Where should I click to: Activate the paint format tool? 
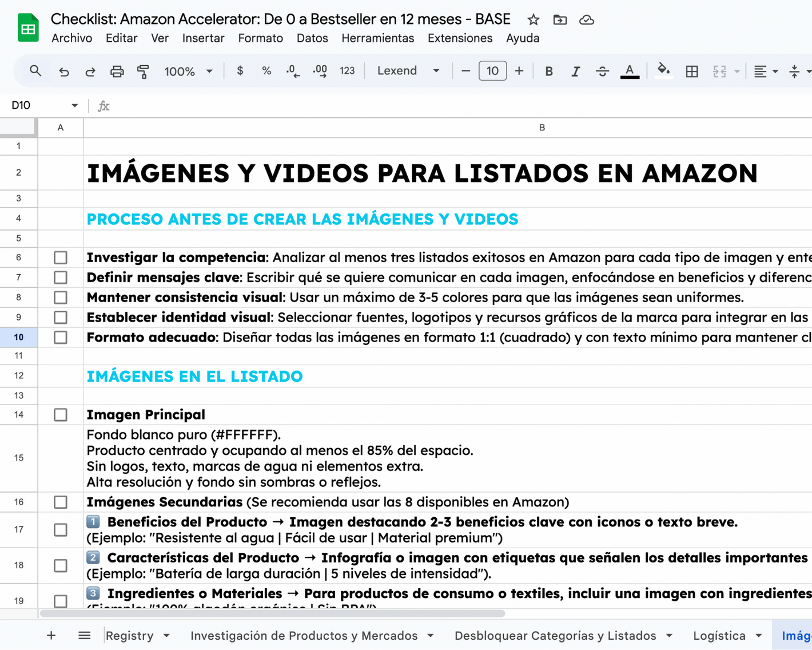tap(143, 72)
